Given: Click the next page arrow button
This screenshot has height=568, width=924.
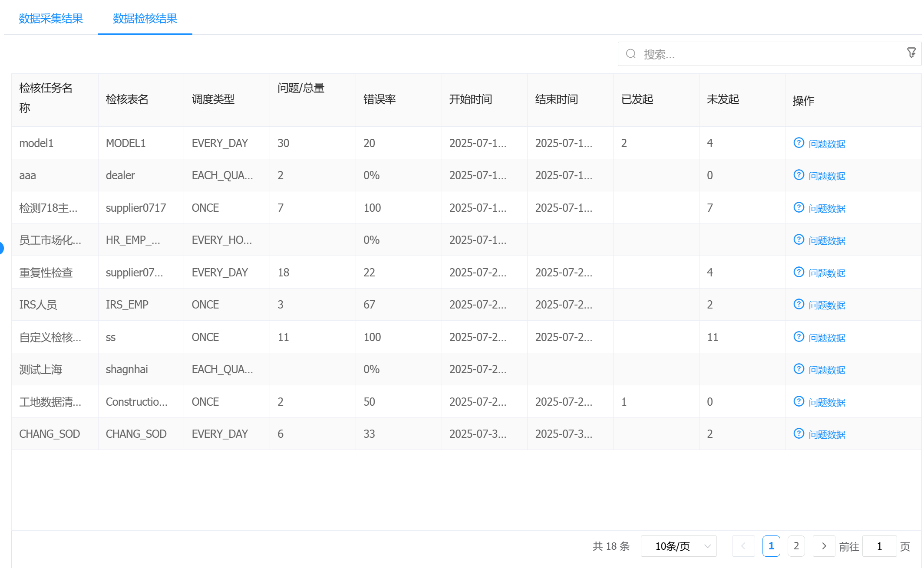Looking at the screenshot, I should (x=824, y=546).
